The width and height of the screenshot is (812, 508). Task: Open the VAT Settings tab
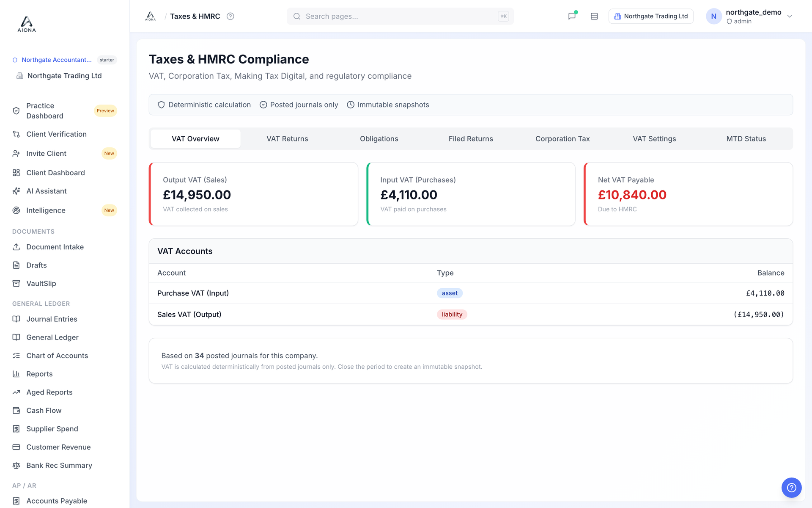[654, 139]
